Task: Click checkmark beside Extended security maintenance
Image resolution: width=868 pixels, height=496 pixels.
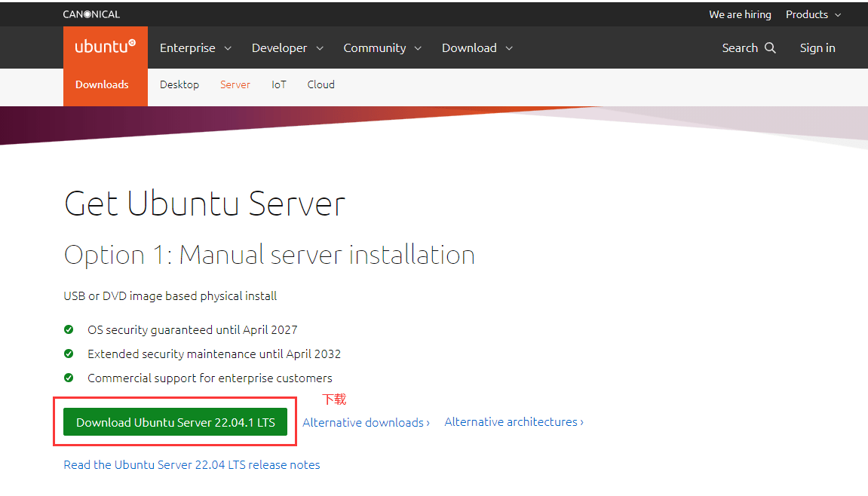Action: click(x=69, y=354)
